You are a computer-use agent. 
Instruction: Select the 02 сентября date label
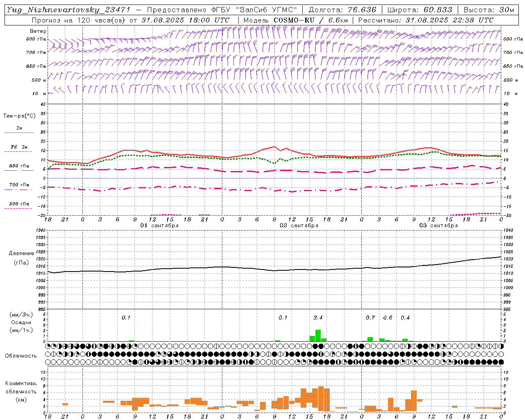tap(299, 226)
